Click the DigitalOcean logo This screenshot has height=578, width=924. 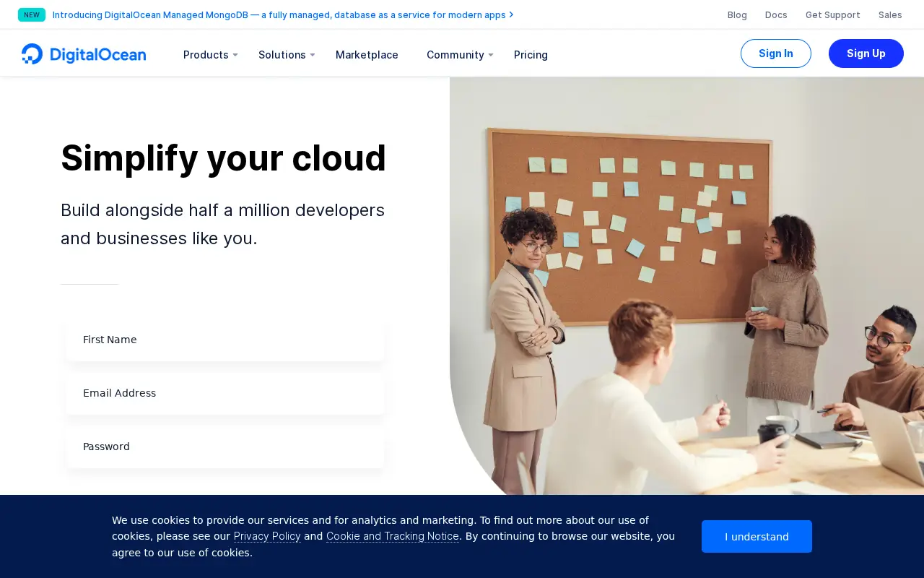[x=84, y=54]
